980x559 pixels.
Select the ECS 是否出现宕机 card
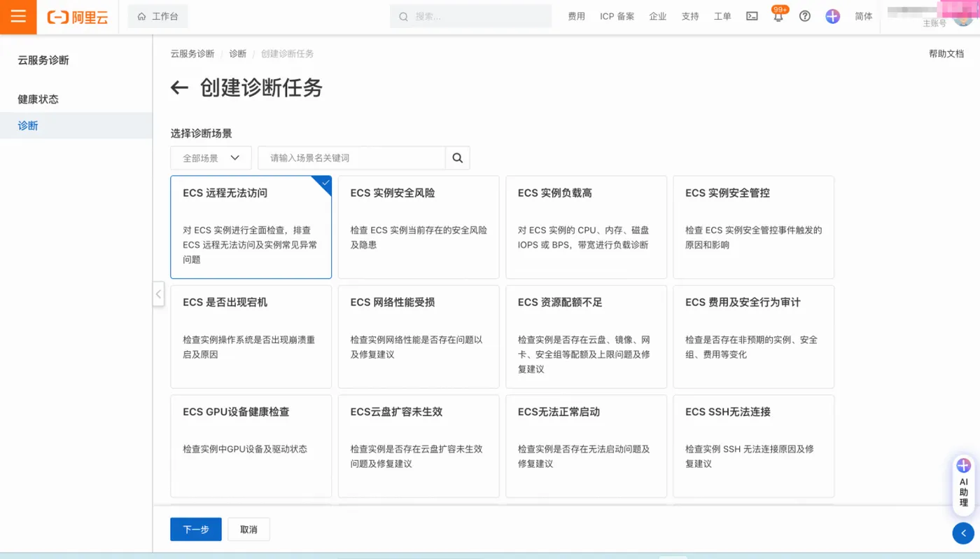pyautogui.click(x=251, y=337)
